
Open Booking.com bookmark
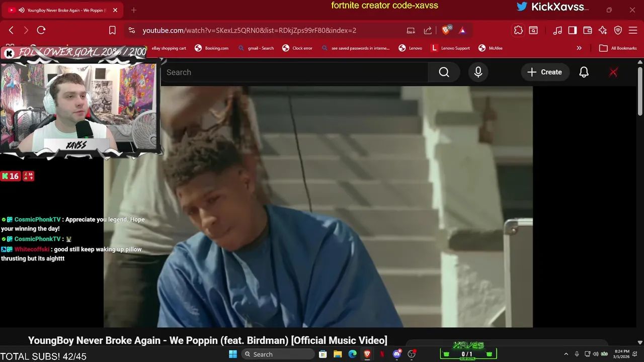(x=212, y=48)
